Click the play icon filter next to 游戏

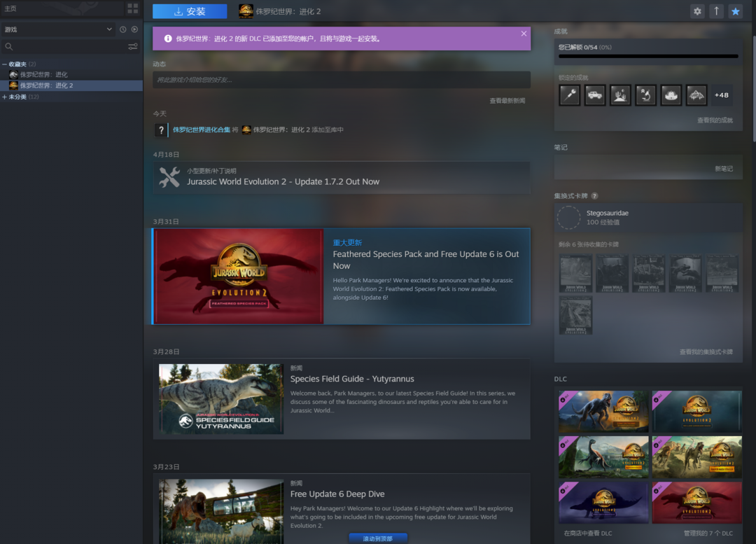134,29
